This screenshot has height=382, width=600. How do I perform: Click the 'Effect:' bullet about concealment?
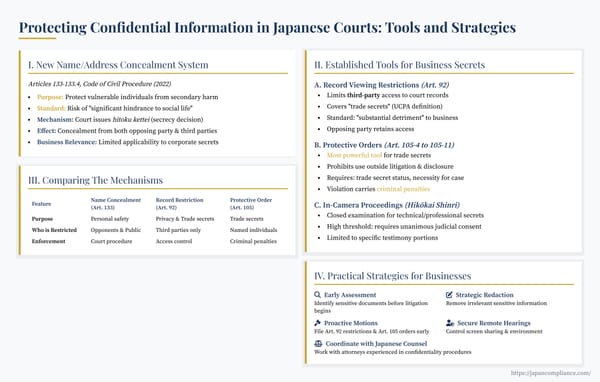coord(127,131)
